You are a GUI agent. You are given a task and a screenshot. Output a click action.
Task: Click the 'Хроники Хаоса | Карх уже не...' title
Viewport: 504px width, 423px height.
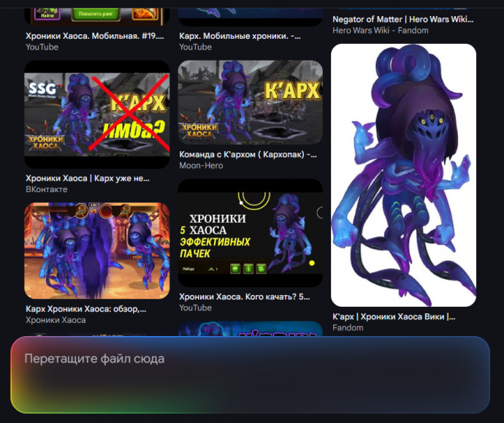tap(88, 178)
